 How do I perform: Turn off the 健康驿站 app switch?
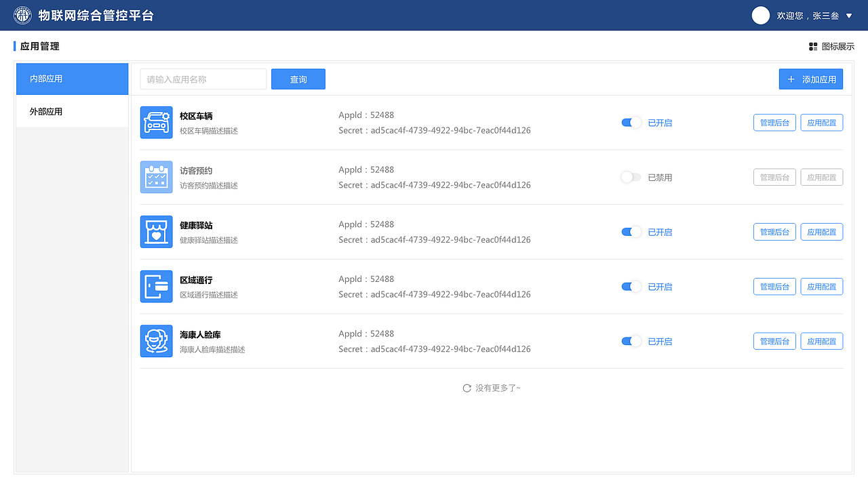point(631,232)
